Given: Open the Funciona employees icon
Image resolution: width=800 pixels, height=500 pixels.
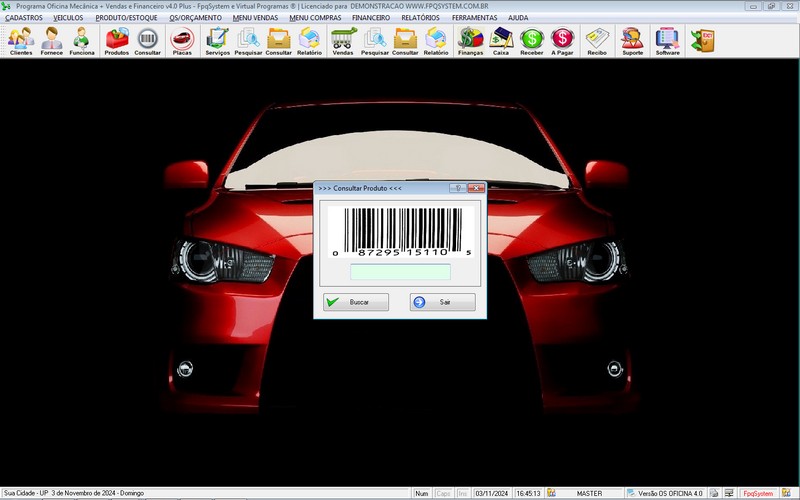Looking at the screenshot, I should pyautogui.click(x=82, y=40).
